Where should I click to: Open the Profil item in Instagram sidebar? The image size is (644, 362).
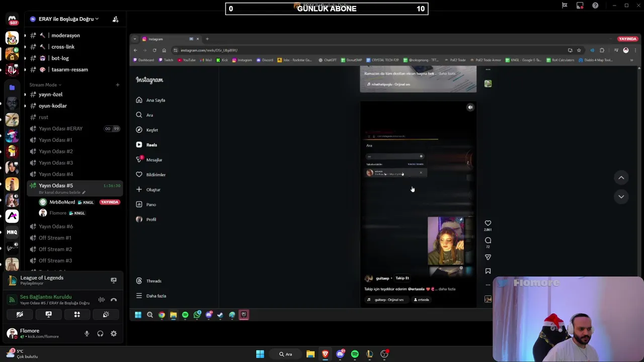pos(146,219)
